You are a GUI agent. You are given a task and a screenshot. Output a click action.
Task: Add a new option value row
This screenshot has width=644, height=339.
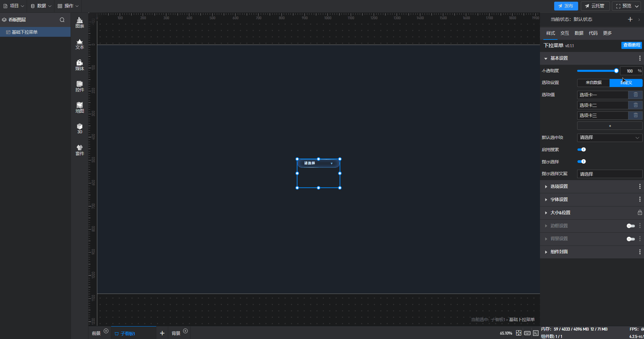[610, 126]
